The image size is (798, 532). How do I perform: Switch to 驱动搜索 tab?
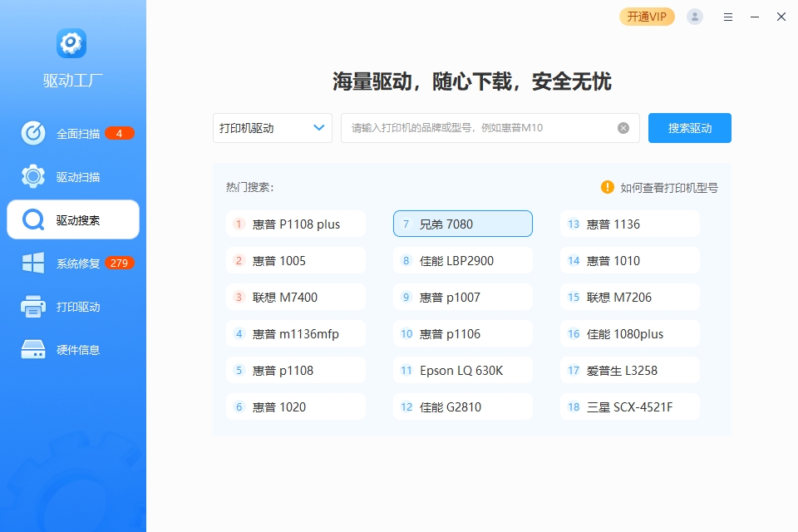click(x=73, y=220)
